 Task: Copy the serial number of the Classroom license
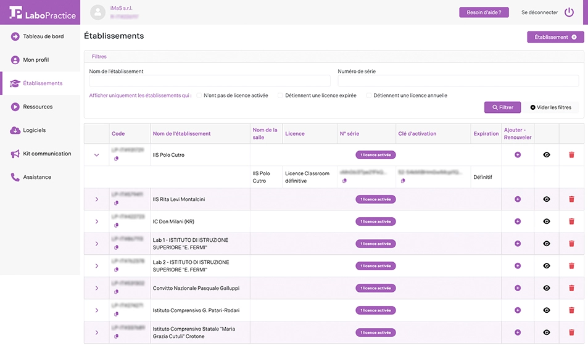(344, 181)
